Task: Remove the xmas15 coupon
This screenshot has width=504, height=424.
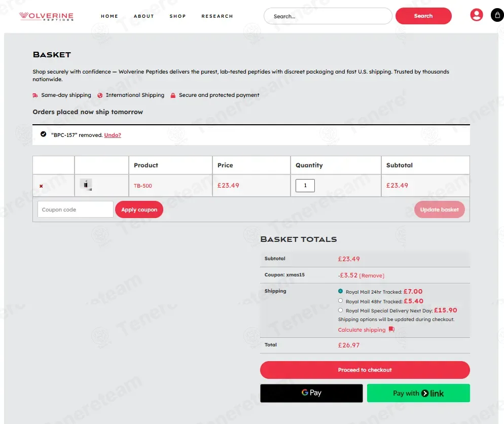Action: pos(372,275)
